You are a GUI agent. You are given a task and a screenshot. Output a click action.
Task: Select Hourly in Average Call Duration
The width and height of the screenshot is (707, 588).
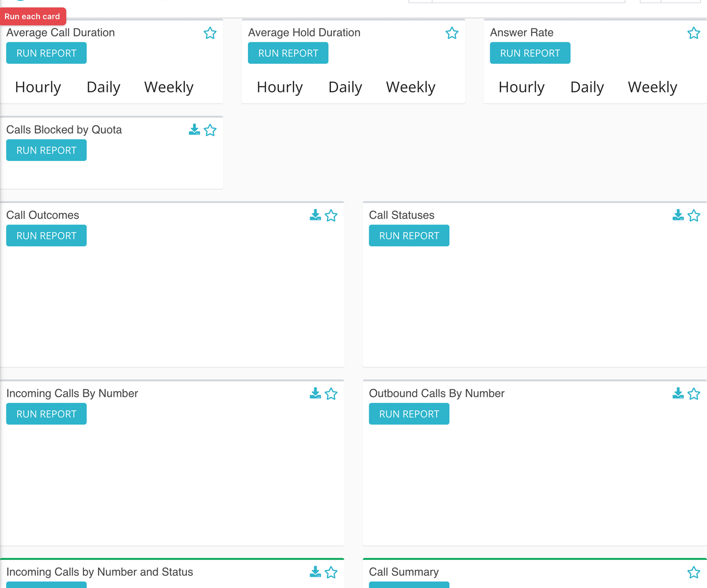tap(38, 87)
